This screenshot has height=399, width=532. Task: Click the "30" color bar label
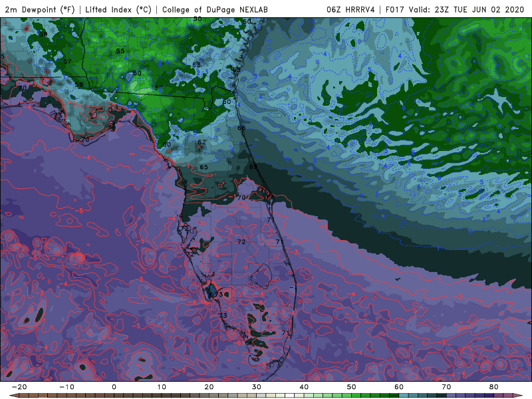(257, 387)
